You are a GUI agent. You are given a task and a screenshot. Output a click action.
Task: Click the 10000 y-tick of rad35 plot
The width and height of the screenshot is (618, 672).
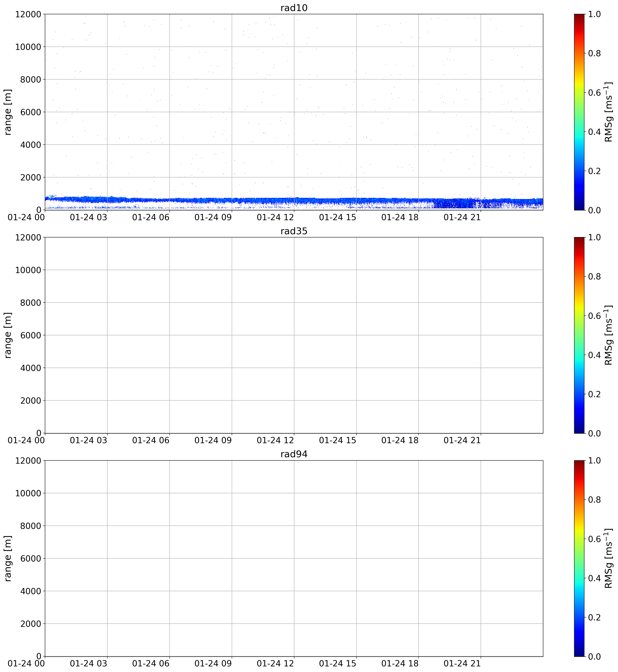28,270
